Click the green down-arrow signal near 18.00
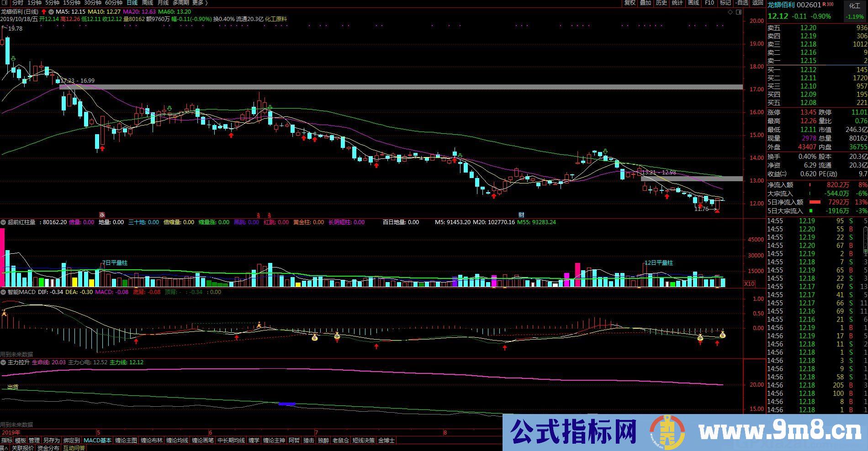Image resolution: width=868 pixels, height=451 pixels. [14, 59]
